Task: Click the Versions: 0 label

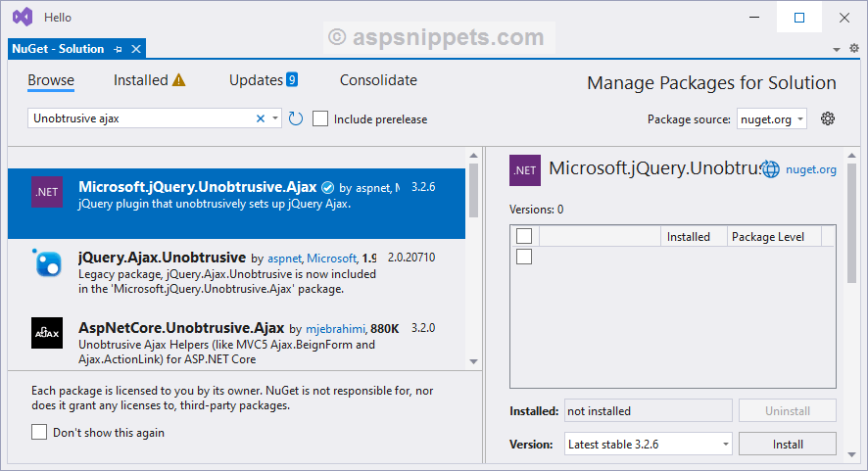Action: click(537, 210)
